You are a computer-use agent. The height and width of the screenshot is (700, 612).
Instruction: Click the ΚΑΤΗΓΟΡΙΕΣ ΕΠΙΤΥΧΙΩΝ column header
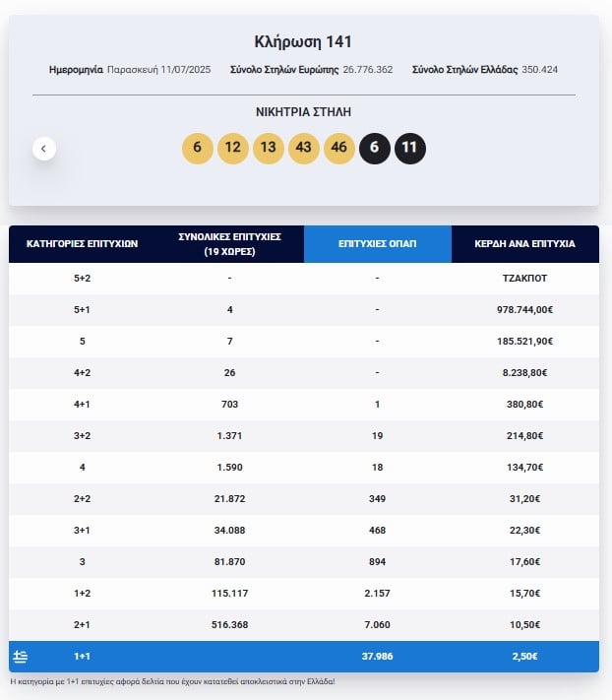click(82, 244)
